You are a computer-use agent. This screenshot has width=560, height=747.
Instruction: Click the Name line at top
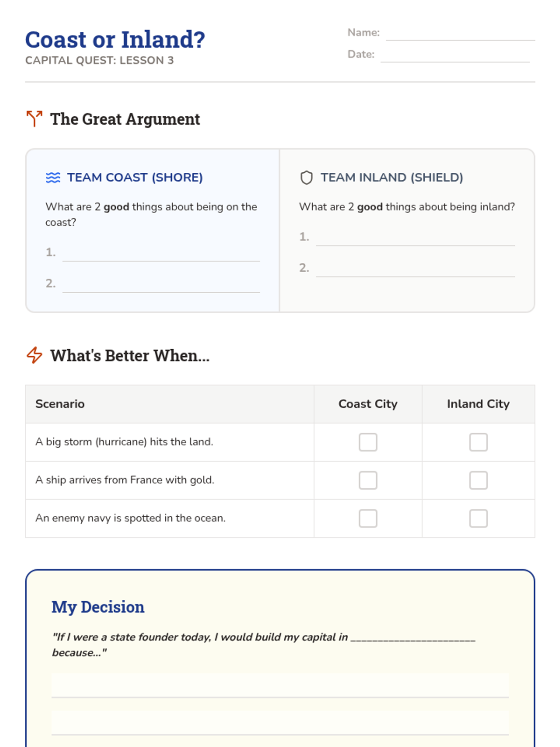click(x=461, y=34)
